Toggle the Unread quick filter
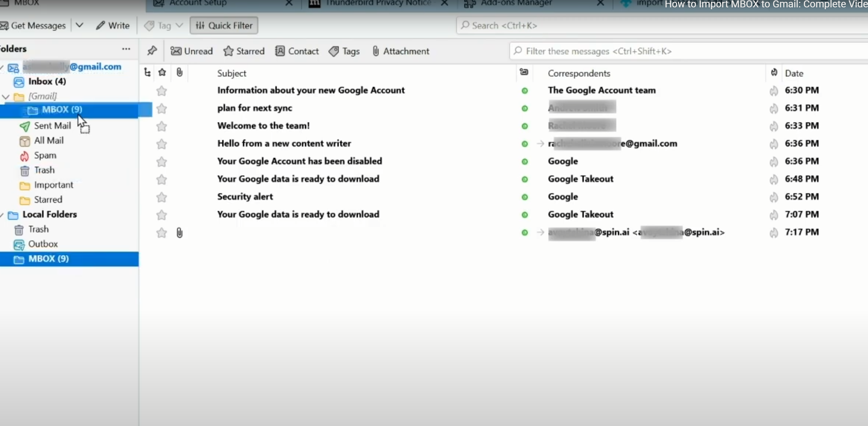Viewport: 868px width, 426px height. point(192,51)
